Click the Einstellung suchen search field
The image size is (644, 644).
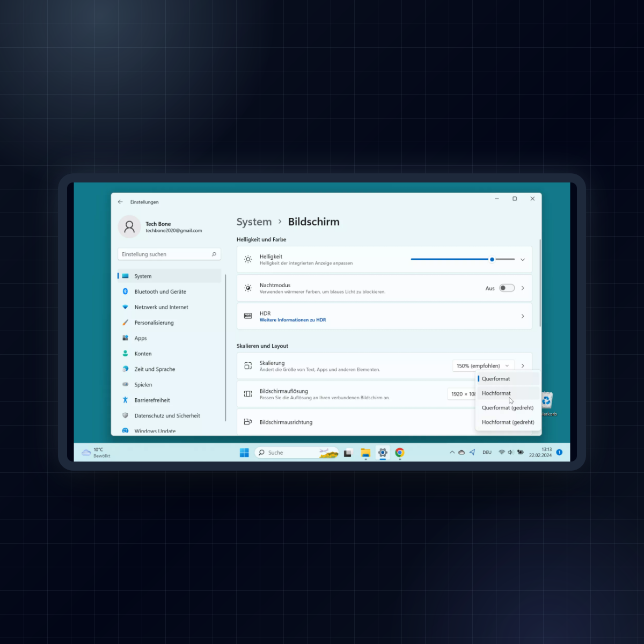(169, 254)
